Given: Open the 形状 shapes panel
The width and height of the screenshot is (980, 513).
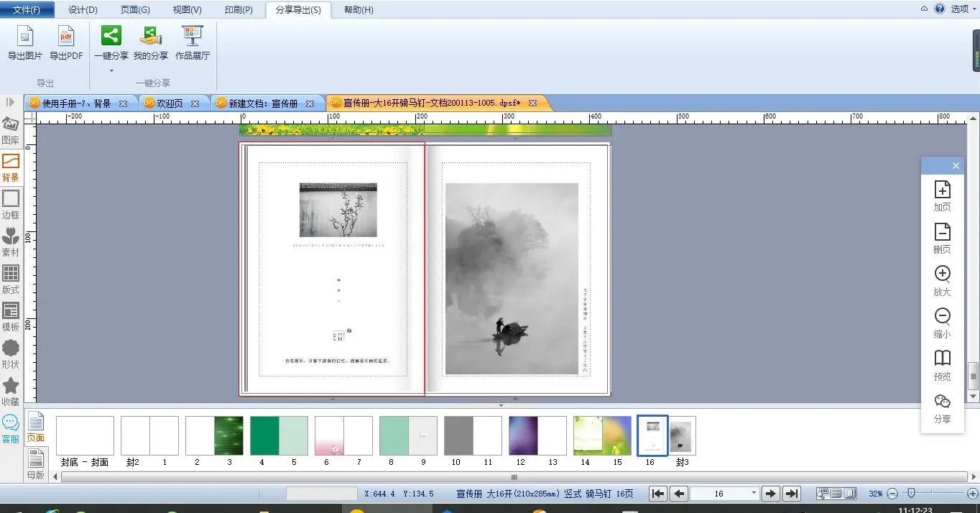Looking at the screenshot, I should [11, 354].
